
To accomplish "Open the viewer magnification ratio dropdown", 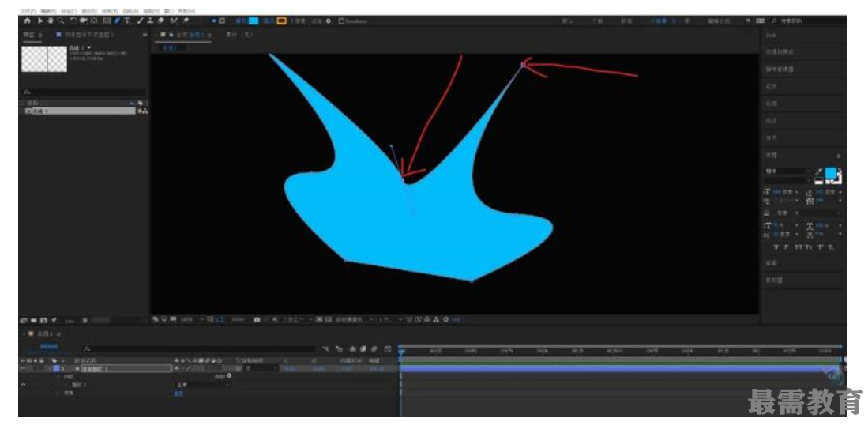I will click(x=192, y=319).
